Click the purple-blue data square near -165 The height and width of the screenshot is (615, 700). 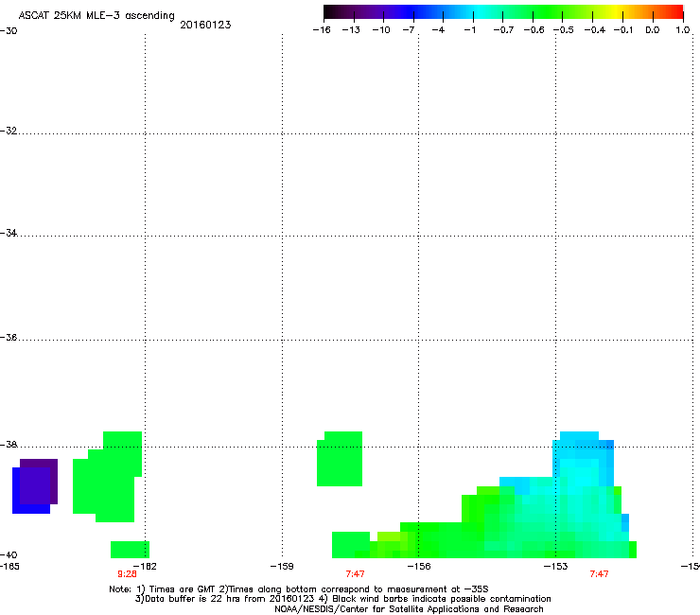coord(35,486)
